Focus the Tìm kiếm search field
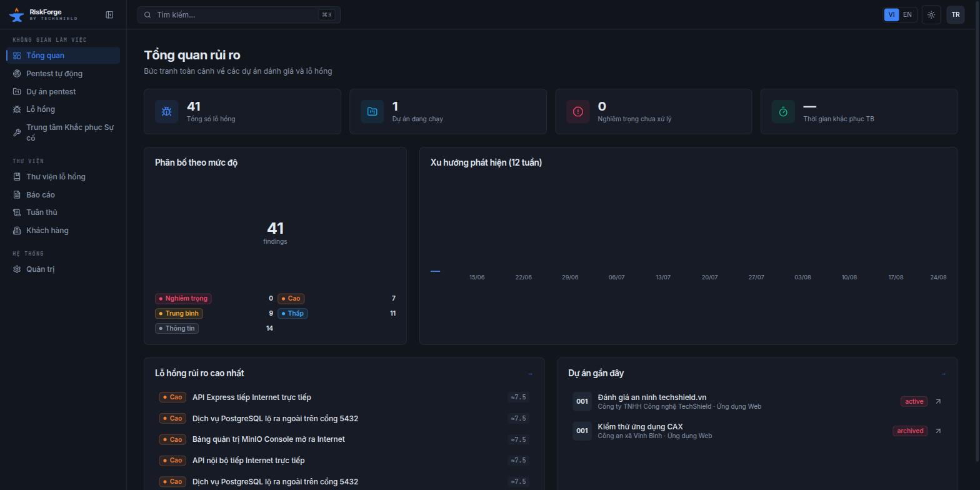The height and width of the screenshot is (490, 980). point(239,15)
